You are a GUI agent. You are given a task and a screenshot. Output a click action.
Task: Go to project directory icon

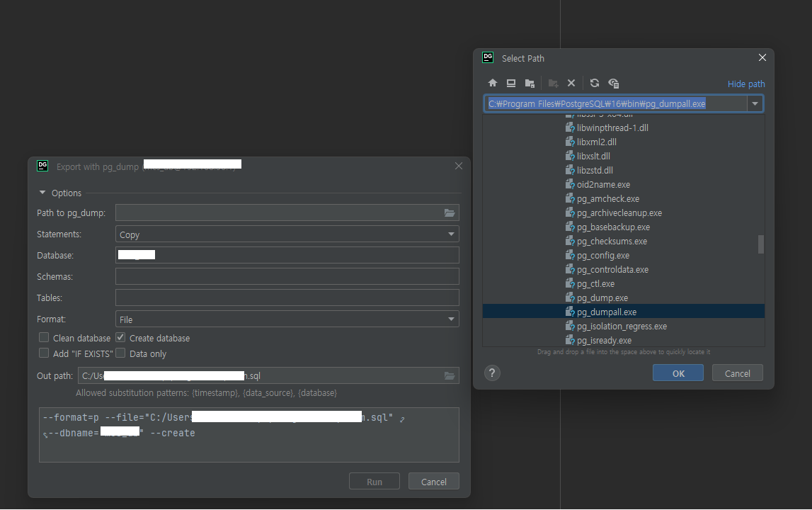tap(530, 83)
